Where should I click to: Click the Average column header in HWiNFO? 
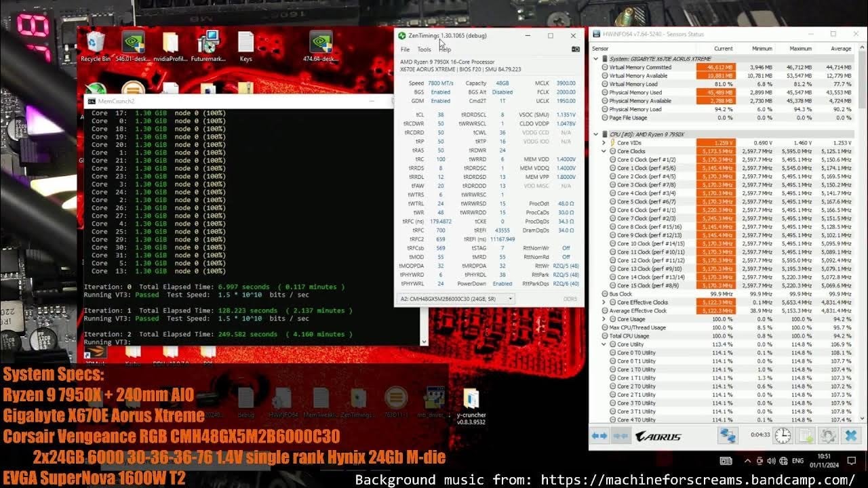point(841,49)
